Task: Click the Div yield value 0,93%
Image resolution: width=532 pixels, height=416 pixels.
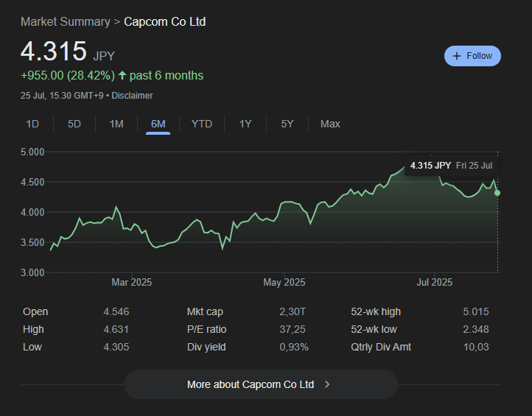Action: coord(294,347)
